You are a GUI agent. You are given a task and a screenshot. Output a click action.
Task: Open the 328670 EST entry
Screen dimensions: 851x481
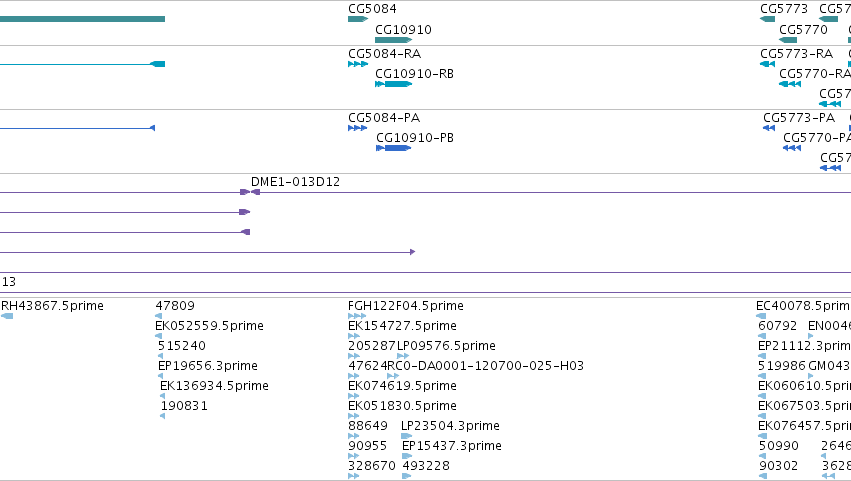coord(372,466)
